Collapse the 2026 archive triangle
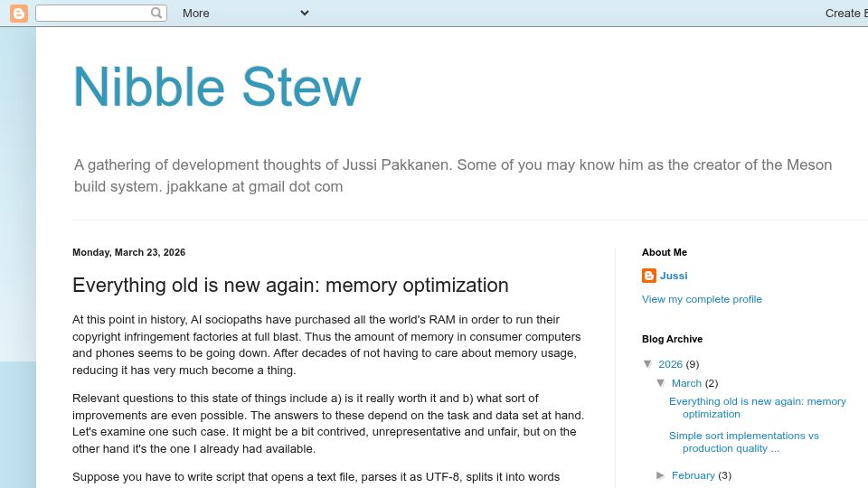868x488 pixels. click(647, 363)
